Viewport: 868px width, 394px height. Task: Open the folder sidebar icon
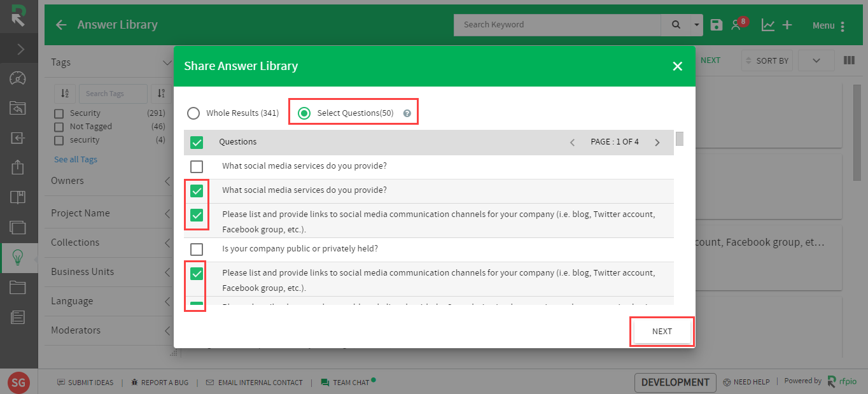coord(18,287)
